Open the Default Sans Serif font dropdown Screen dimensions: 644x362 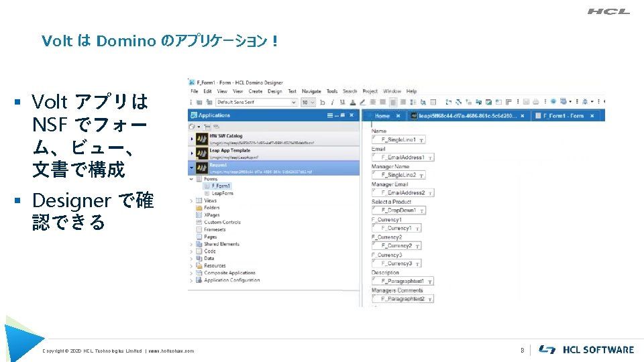point(294,102)
